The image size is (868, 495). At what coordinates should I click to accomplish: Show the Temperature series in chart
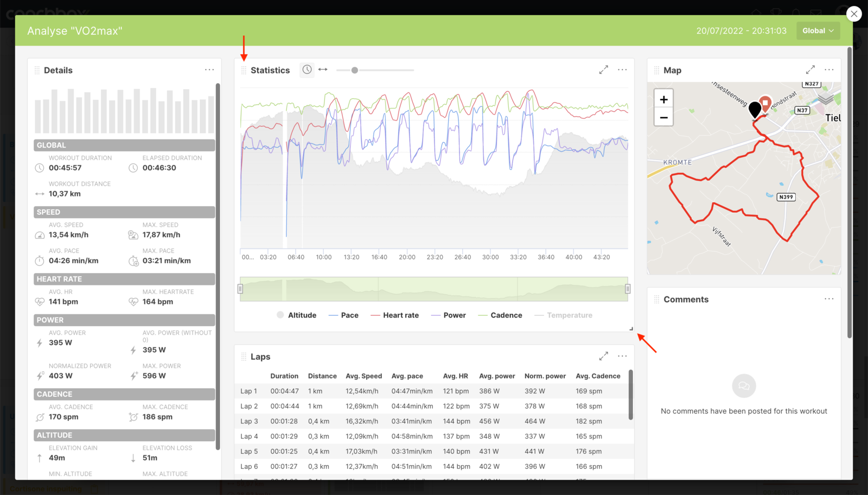[x=563, y=315]
